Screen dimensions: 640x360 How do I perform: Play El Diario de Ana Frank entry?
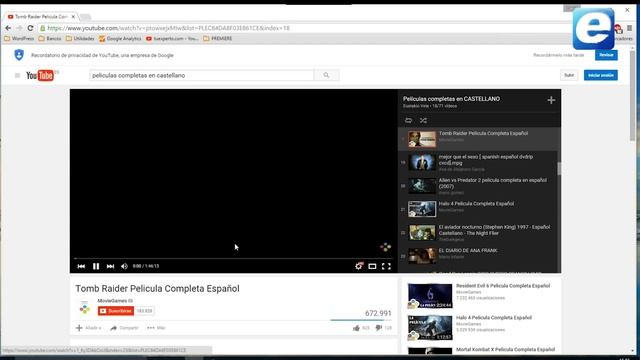click(x=478, y=256)
